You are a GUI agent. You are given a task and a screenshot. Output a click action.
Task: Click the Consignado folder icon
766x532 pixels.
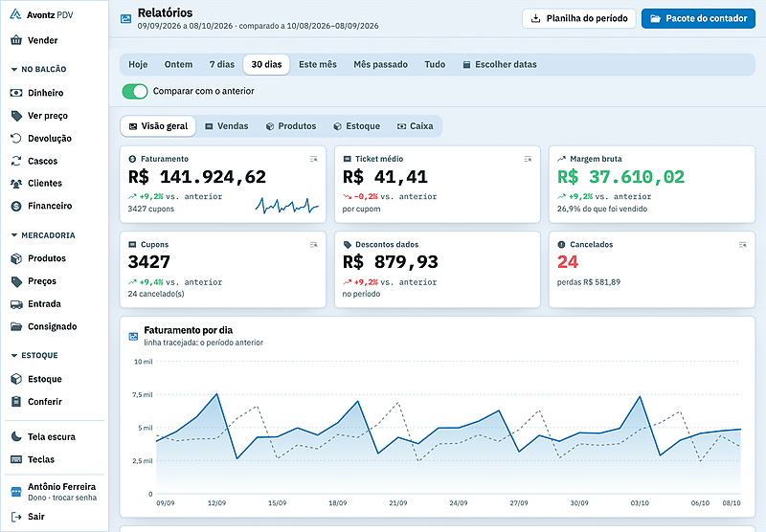16,326
